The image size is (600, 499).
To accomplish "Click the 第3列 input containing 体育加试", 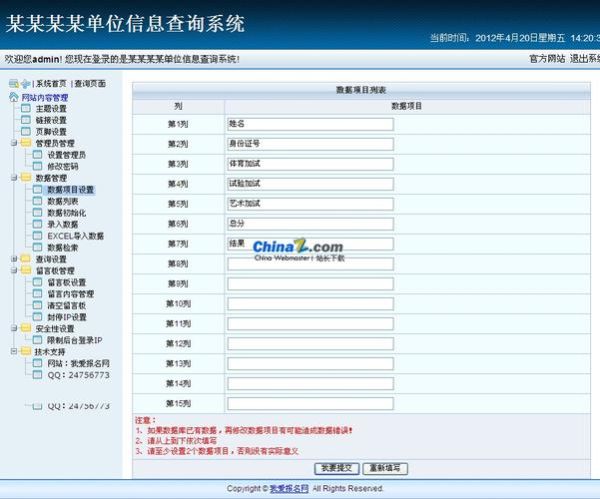I will click(310, 164).
